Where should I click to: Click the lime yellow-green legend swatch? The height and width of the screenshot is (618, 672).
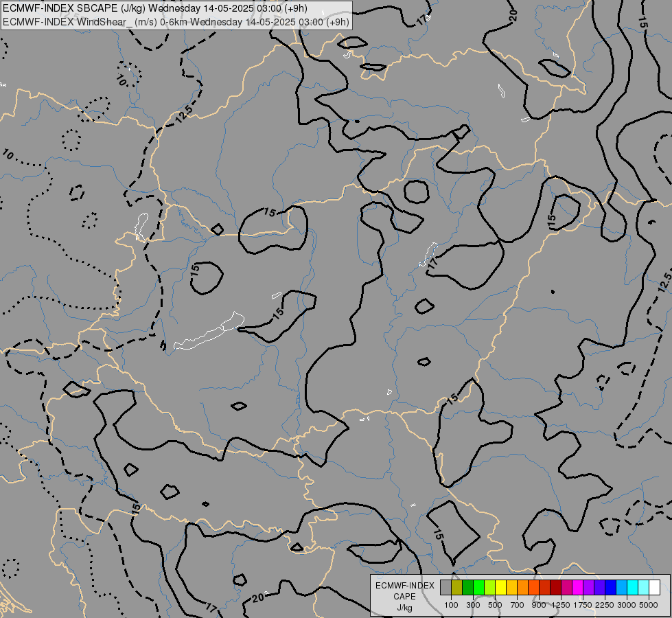point(489,587)
